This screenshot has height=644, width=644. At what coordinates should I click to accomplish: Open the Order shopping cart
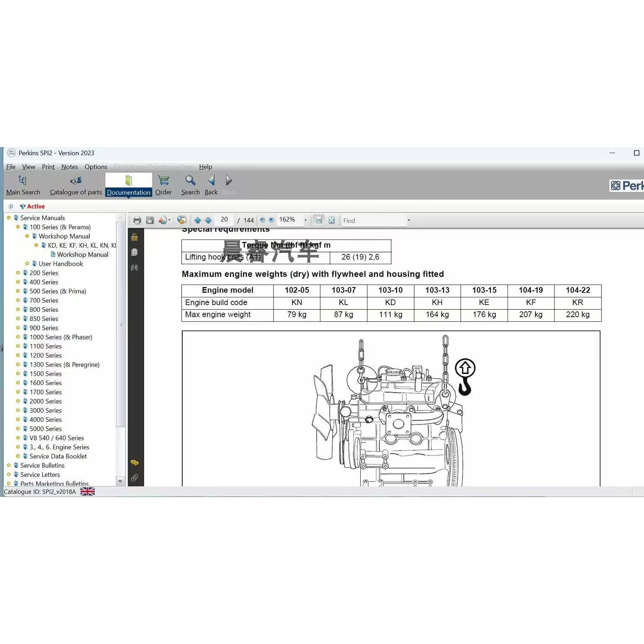tap(163, 185)
